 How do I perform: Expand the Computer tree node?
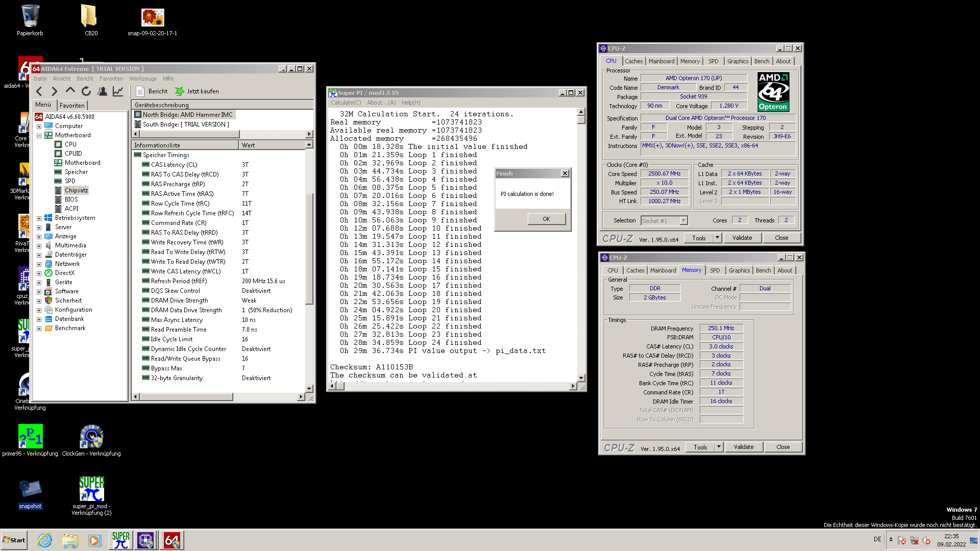pos(39,127)
